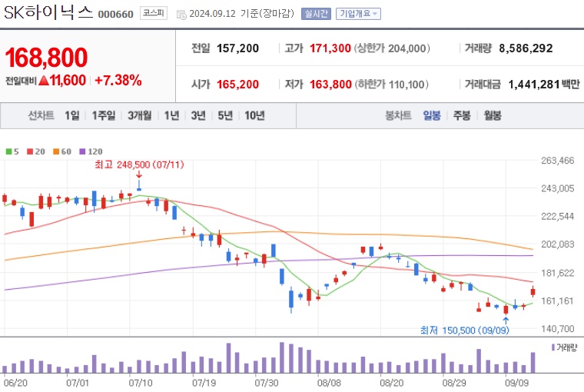Click the last red candlestick on the chart
Viewport: 584px width, 392px height.
coord(533,291)
